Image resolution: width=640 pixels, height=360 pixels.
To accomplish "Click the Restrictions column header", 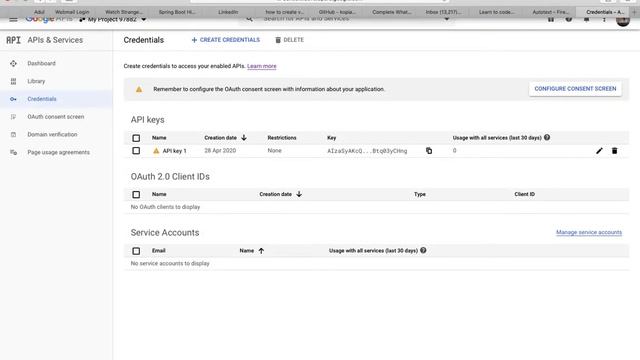I will point(282,138).
